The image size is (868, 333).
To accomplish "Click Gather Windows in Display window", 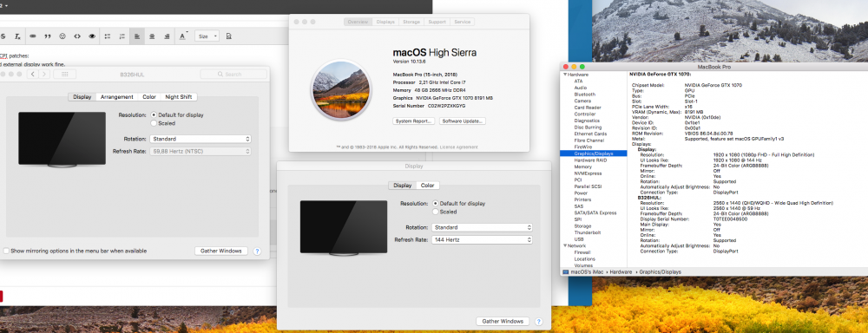I will pos(503,322).
